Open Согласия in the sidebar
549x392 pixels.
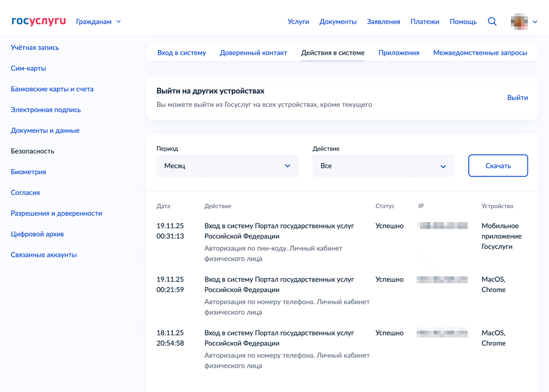pyautogui.click(x=25, y=192)
